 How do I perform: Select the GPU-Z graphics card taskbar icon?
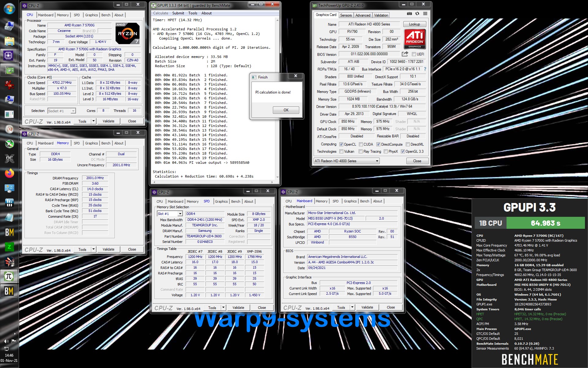point(9,70)
